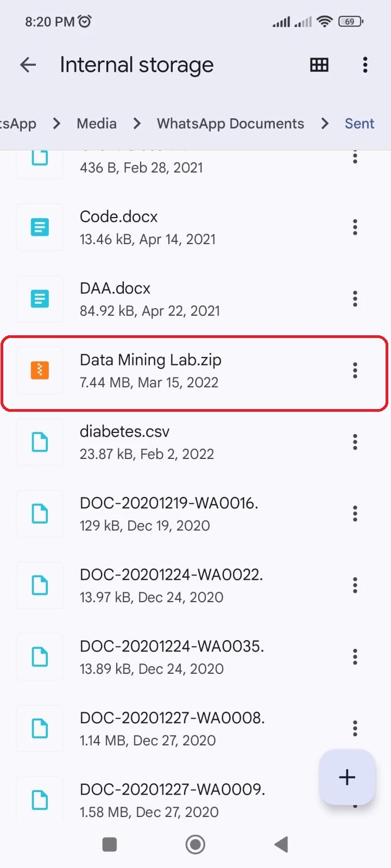Open more options for diabetes.csv
The width and height of the screenshot is (391, 868).
point(355,442)
